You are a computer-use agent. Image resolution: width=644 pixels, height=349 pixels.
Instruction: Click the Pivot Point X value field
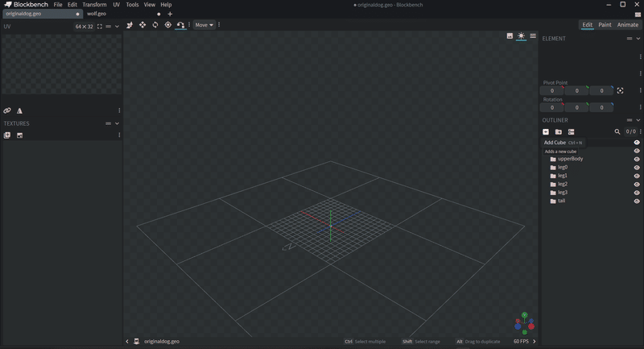[x=552, y=90]
